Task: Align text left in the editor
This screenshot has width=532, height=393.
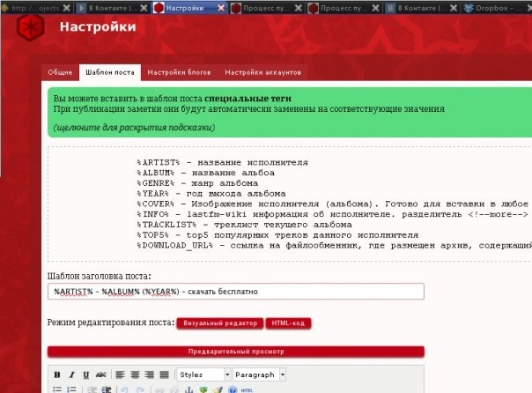Action: (120, 374)
